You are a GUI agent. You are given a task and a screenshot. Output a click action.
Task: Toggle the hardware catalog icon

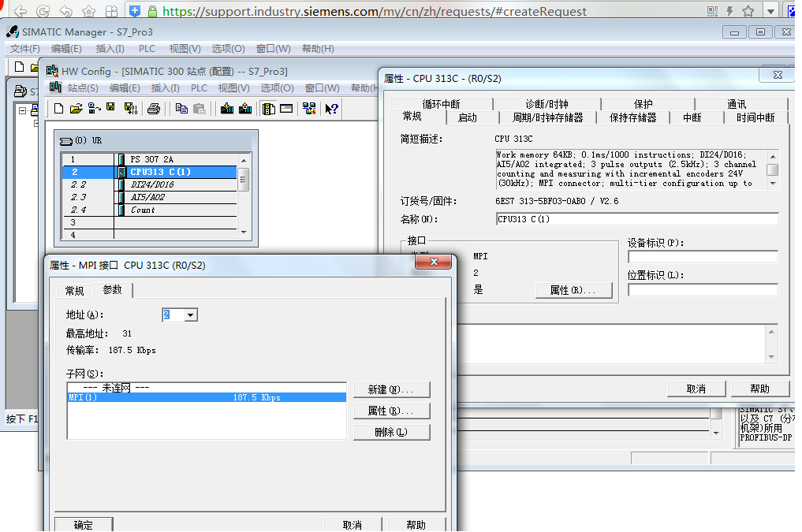[269, 108]
